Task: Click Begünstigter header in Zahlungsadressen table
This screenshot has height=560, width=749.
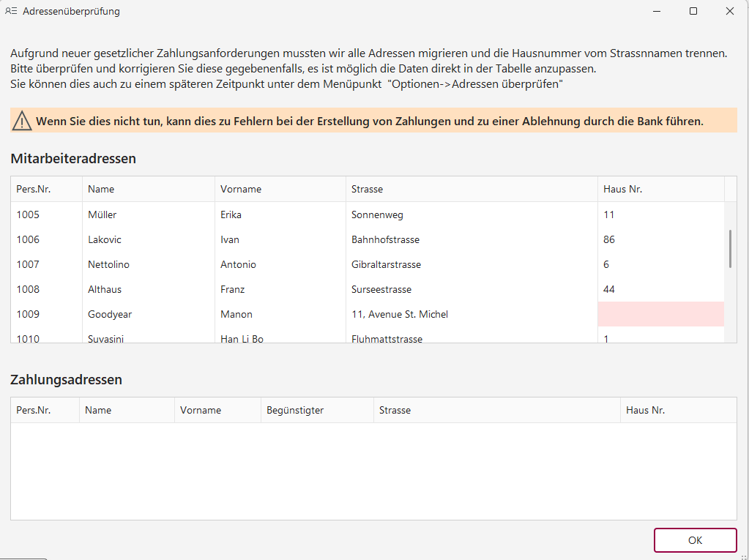Action: pyautogui.click(x=295, y=410)
